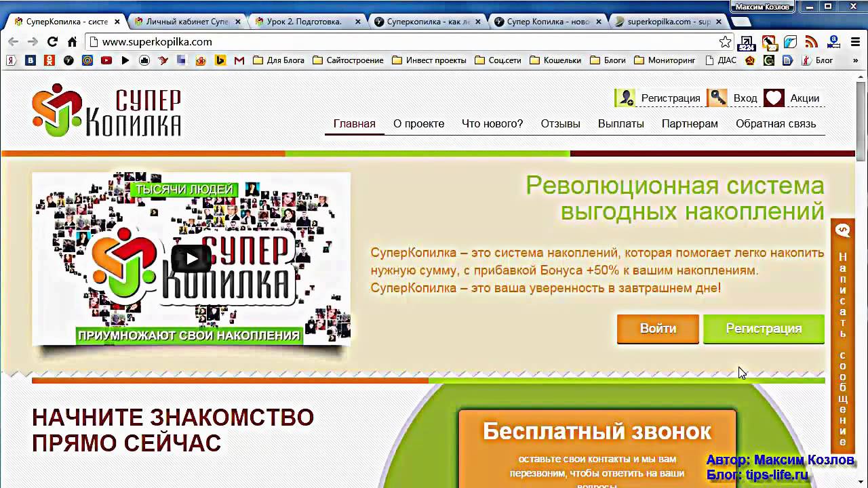Open the Кошельки bookmarks folder
The image size is (868, 488).
555,60
